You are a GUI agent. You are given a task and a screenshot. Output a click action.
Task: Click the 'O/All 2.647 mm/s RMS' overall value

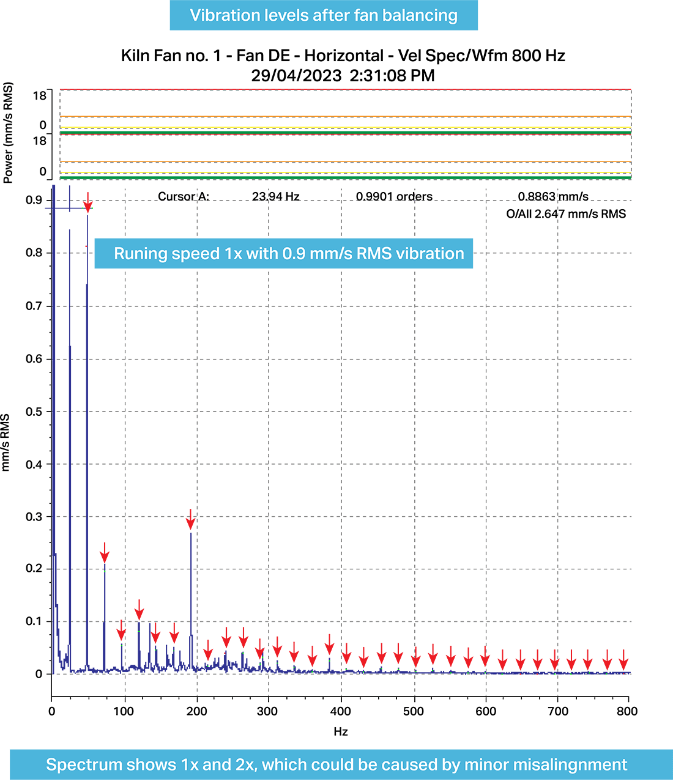[566, 214]
